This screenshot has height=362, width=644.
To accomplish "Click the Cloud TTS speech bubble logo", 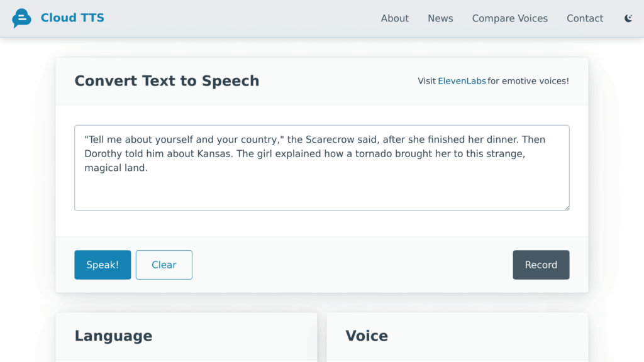I will pyautogui.click(x=21, y=18).
